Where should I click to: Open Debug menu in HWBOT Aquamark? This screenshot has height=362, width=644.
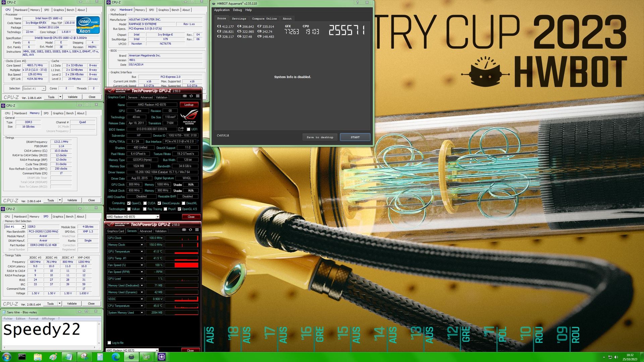coord(237,10)
